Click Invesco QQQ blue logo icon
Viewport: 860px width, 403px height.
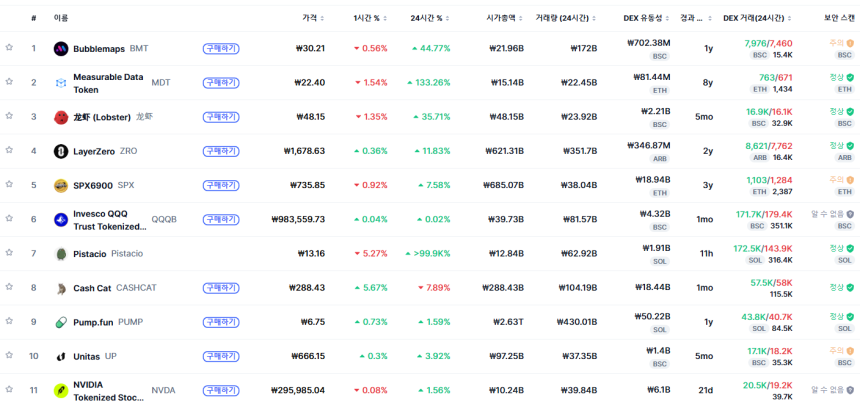click(x=61, y=219)
